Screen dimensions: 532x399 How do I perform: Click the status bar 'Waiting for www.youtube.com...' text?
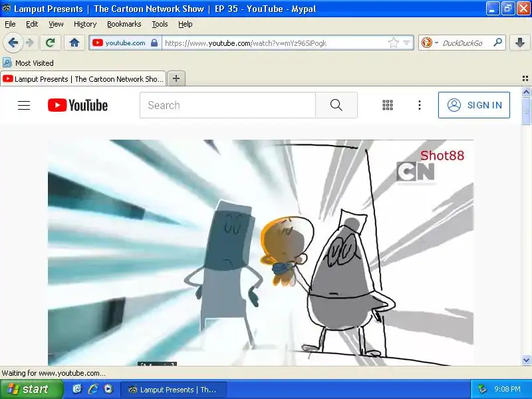coord(54,373)
